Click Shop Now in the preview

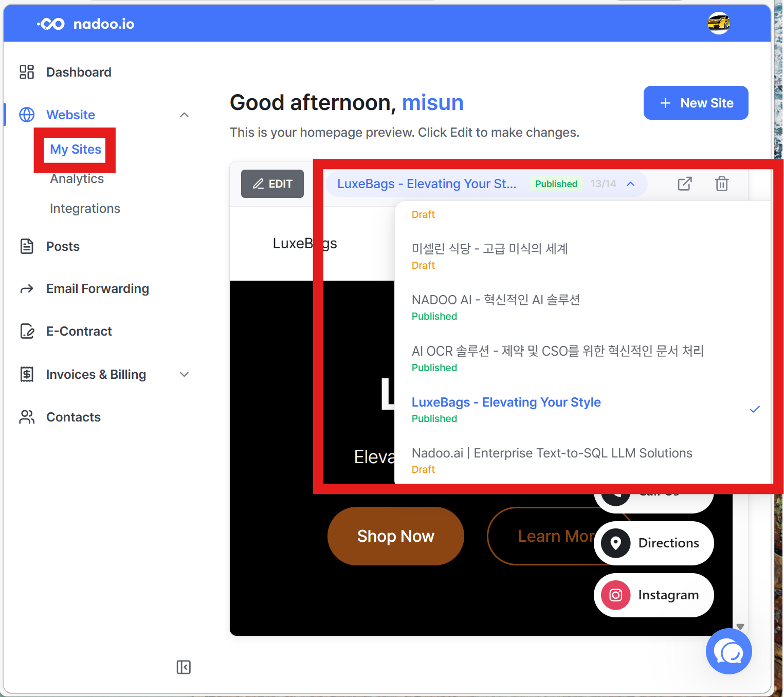pyautogui.click(x=396, y=536)
